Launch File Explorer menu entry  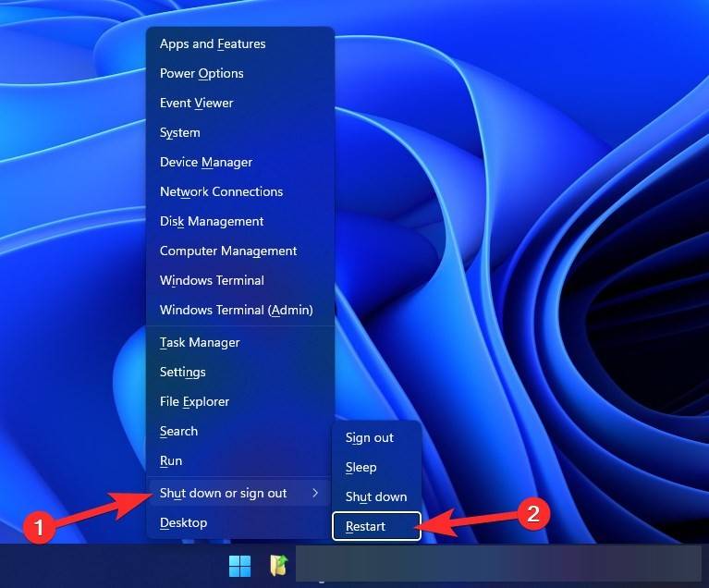coord(240,401)
